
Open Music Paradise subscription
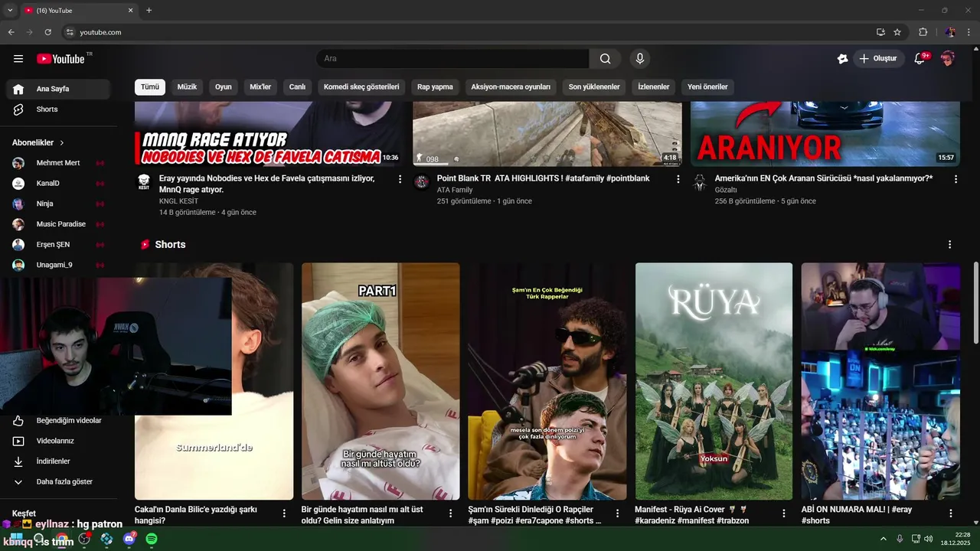[x=58, y=224]
